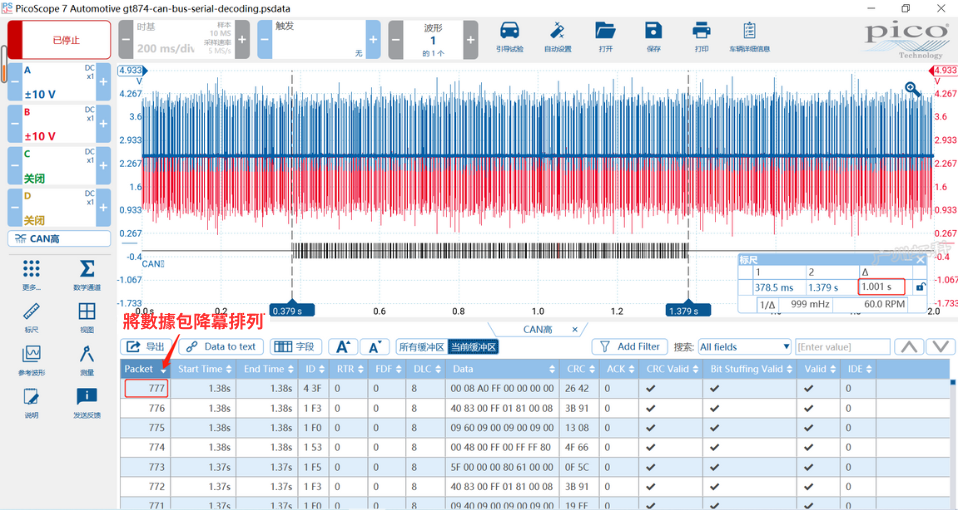This screenshot has height=510, width=960.
Task: Select all buffers view
Action: (422, 347)
